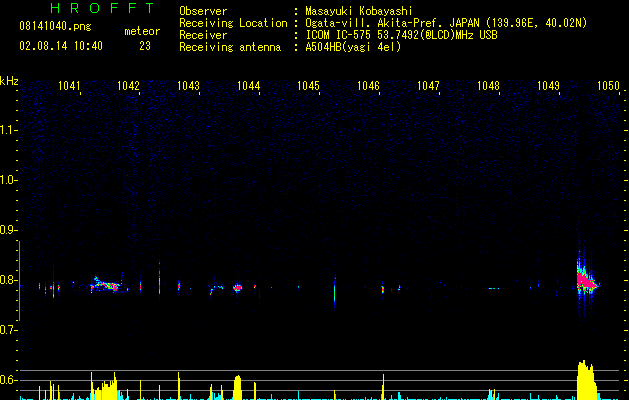Screen dimensions: 629x400
Task: Click the 0.9 frequency axis label
Action: click(9, 230)
